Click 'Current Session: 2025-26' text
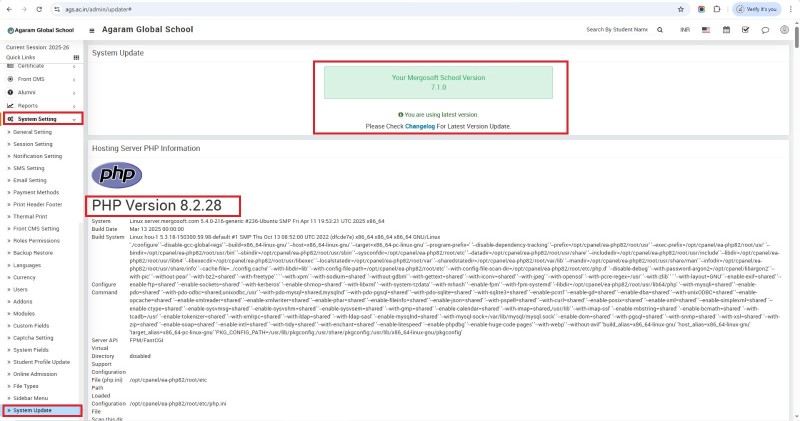Viewport: 800px width, 421px height. click(x=37, y=47)
